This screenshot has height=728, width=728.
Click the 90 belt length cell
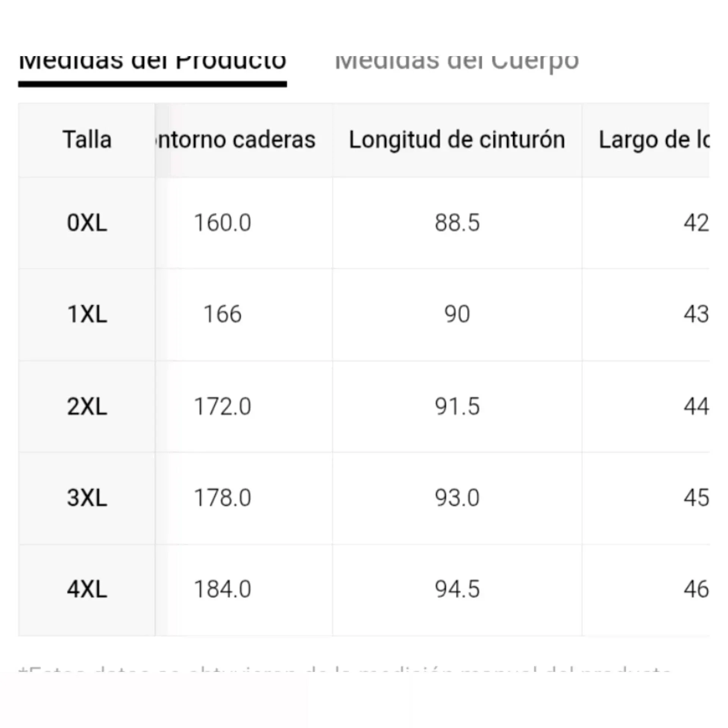pos(457,314)
